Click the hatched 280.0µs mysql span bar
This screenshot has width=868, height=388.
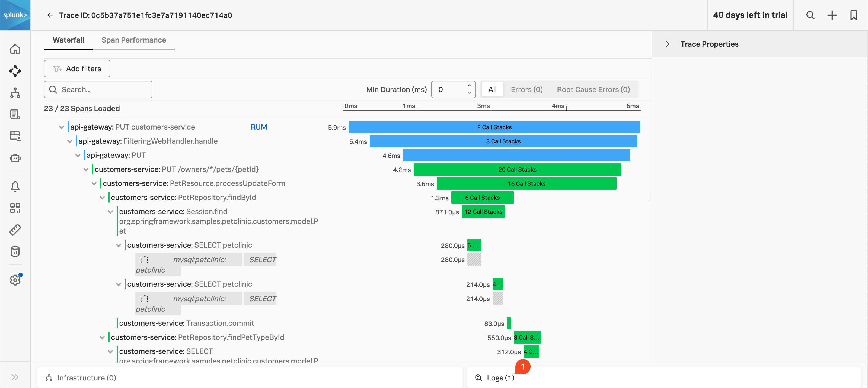474,260
